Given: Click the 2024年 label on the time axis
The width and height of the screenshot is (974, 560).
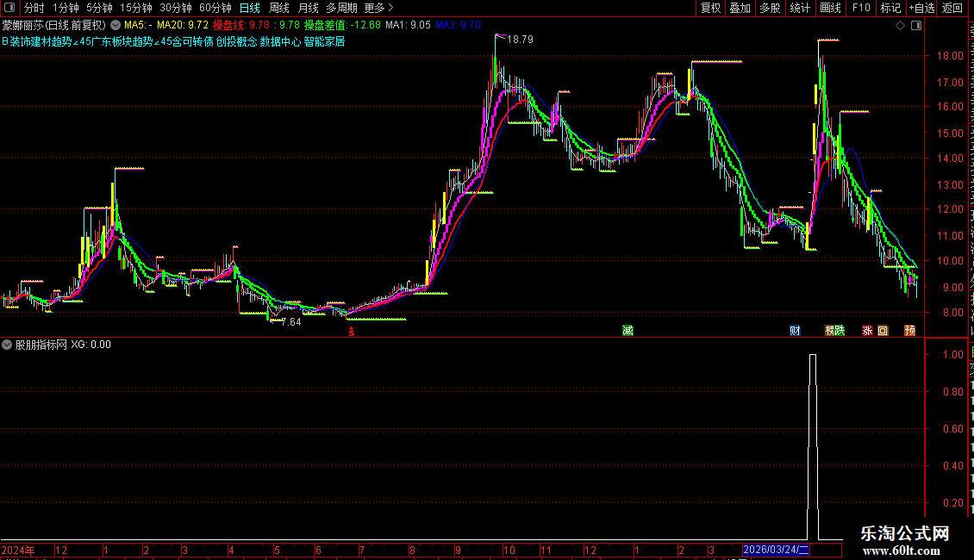Looking at the screenshot, I should click(x=18, y=550).
